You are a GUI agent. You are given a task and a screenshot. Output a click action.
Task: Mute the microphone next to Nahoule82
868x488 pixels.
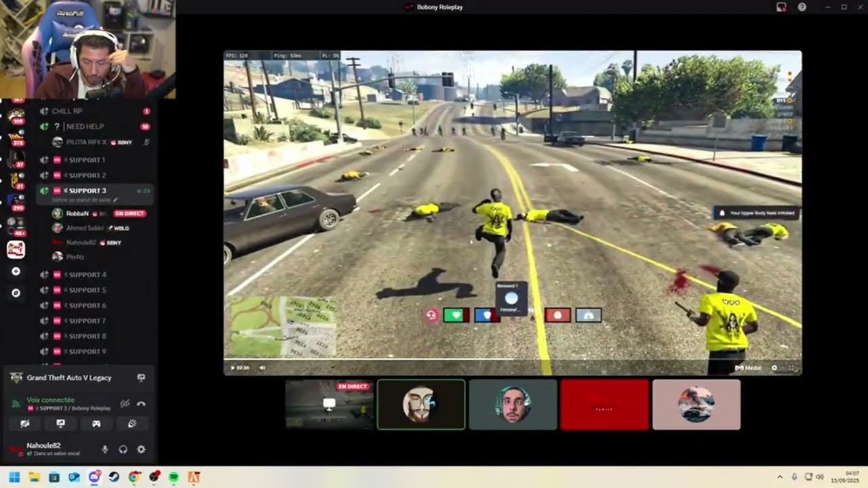105,449
